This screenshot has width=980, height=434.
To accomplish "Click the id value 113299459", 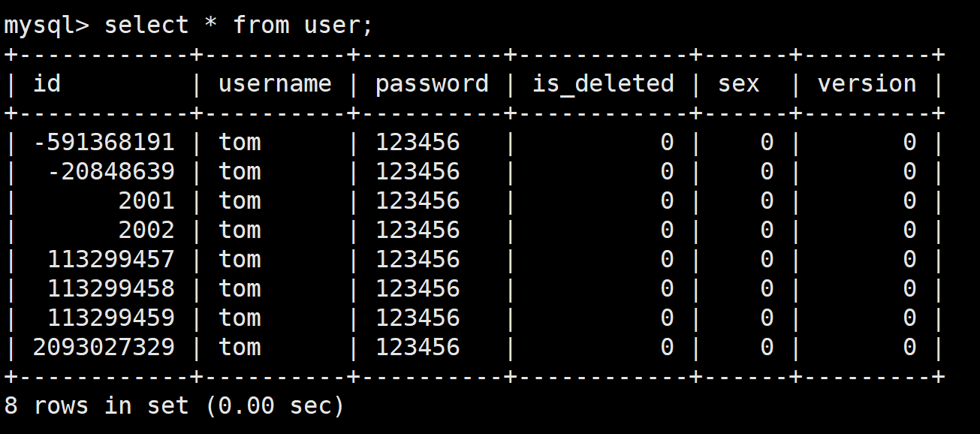I will coord(111,318).
